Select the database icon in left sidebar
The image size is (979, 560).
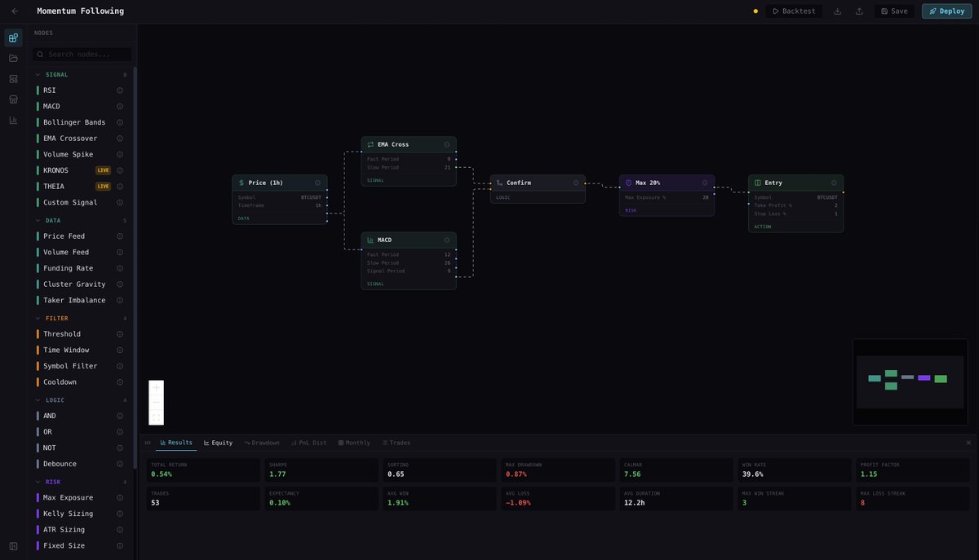click(12, 99)
